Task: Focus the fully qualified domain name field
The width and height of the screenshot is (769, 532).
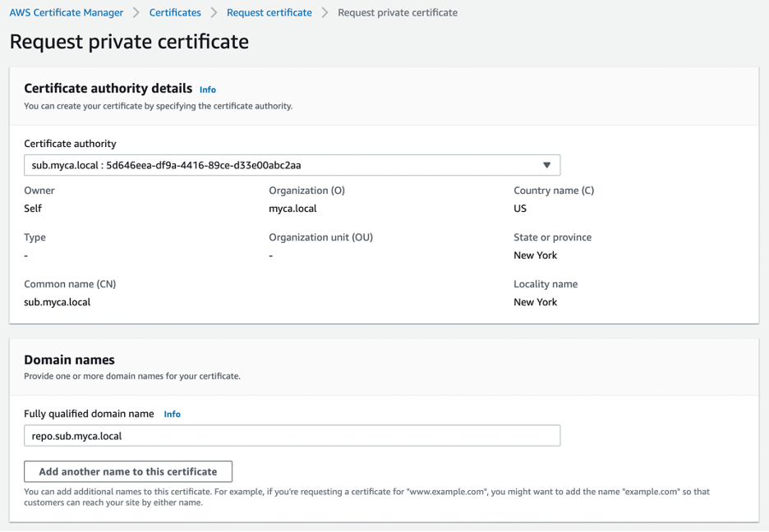Action: (x=292, y=435)
